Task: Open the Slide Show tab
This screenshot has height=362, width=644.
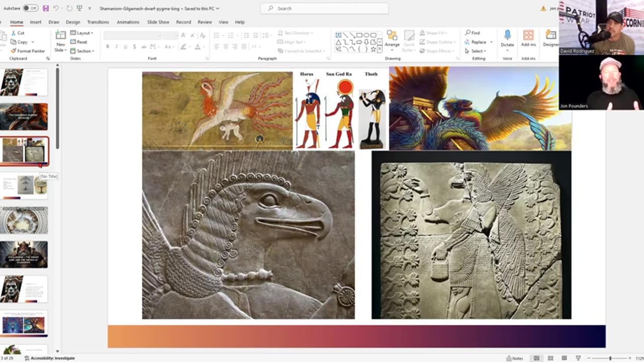Action: 158,22
